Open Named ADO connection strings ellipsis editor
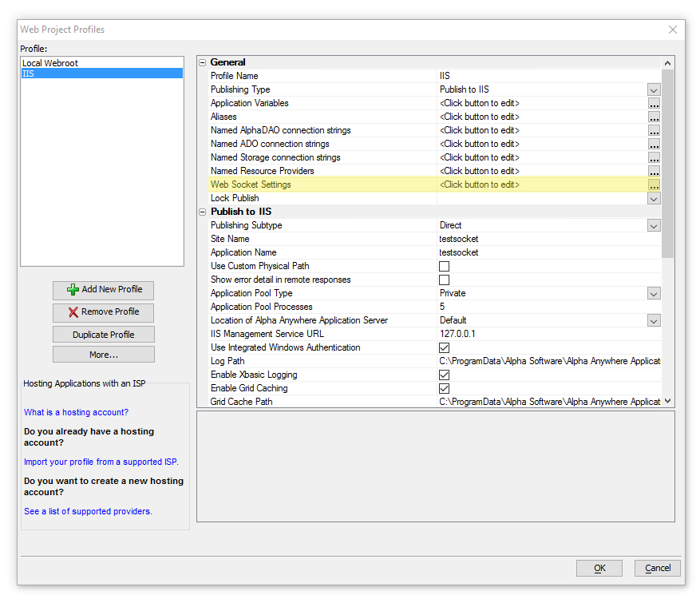700x599 pixels. coord(654,145)
